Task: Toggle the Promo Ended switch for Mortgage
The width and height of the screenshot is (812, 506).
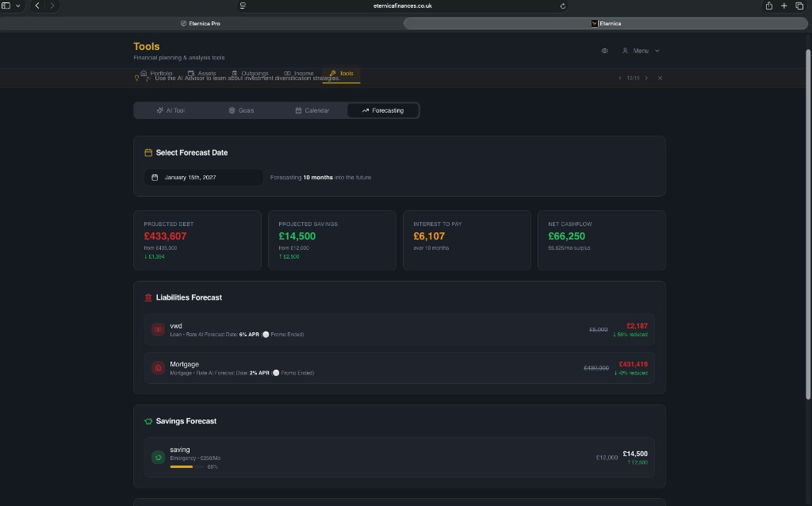Action: coord(276,372)
